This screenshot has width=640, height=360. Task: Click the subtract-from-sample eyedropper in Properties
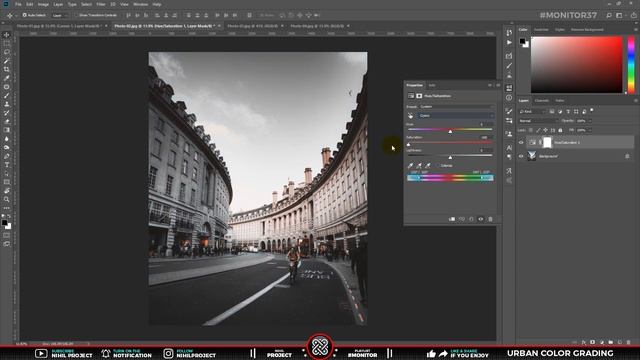point(428,166)
